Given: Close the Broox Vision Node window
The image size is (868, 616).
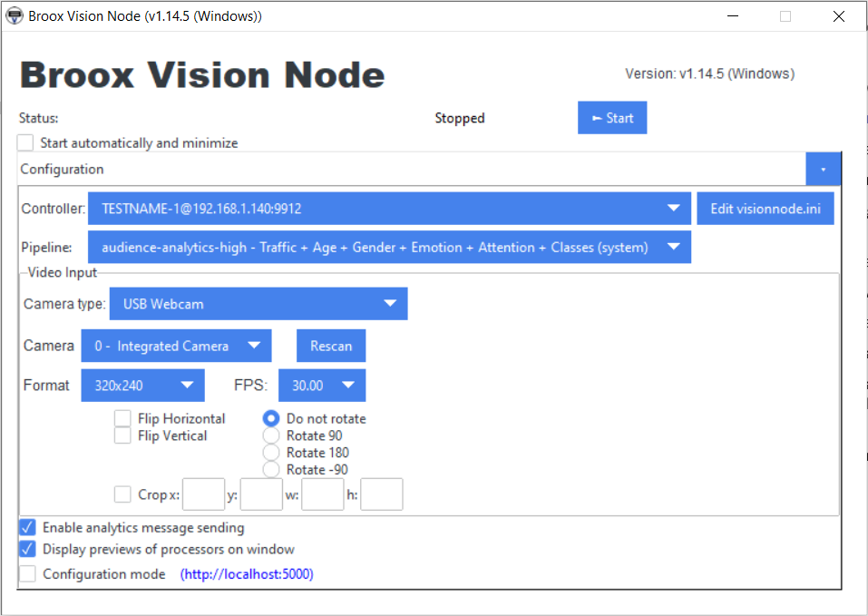Looking at the screenshot, I should click(x=839, y=16).
